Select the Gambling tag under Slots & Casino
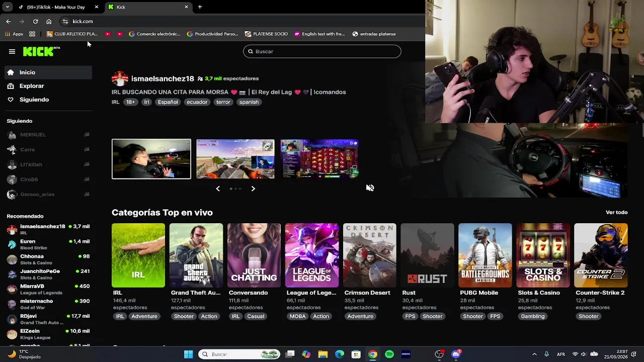The height and width of the screenshot is (362, 644). tap(533, 316)
